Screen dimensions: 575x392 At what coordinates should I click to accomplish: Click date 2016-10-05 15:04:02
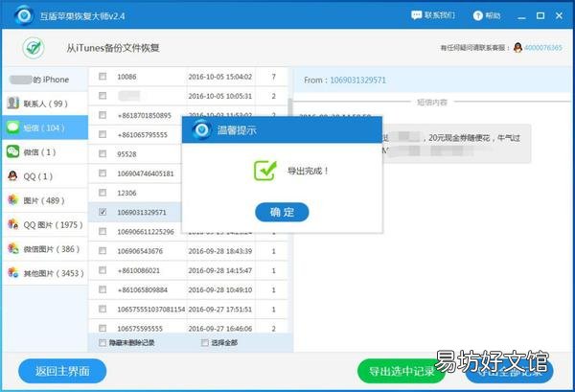pos(220,77)
